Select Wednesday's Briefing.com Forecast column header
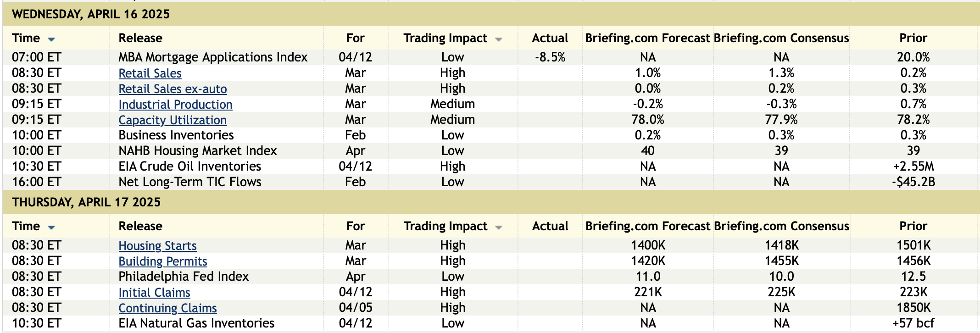980x333 pixels. click(x=647, y=38)
